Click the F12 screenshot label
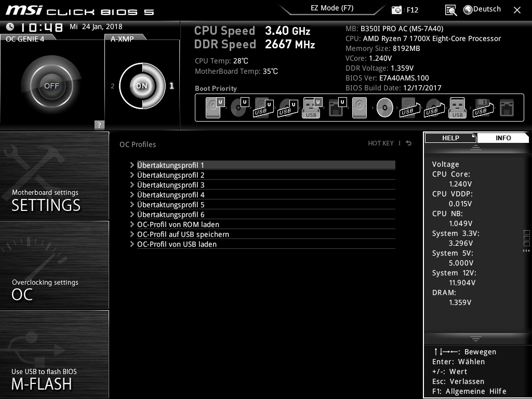Image resolution: width=532 pixels, height=399 pixels. pos(412,10)
